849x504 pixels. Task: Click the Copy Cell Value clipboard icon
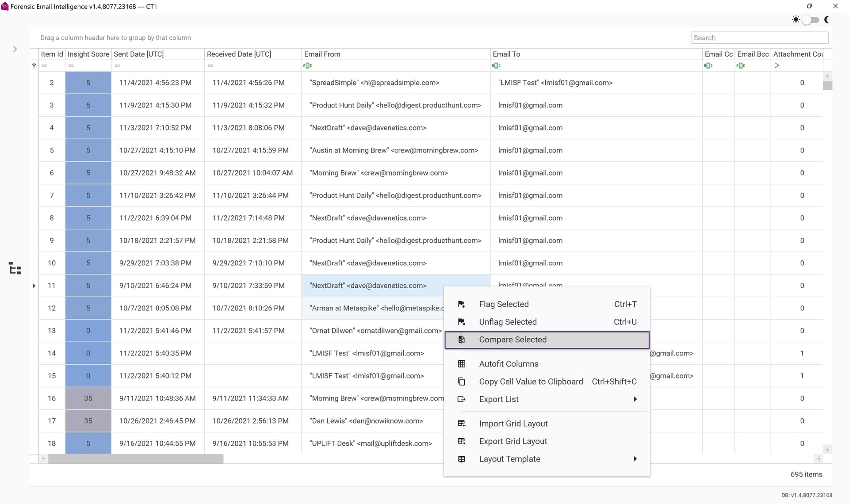tap(461, 382)
